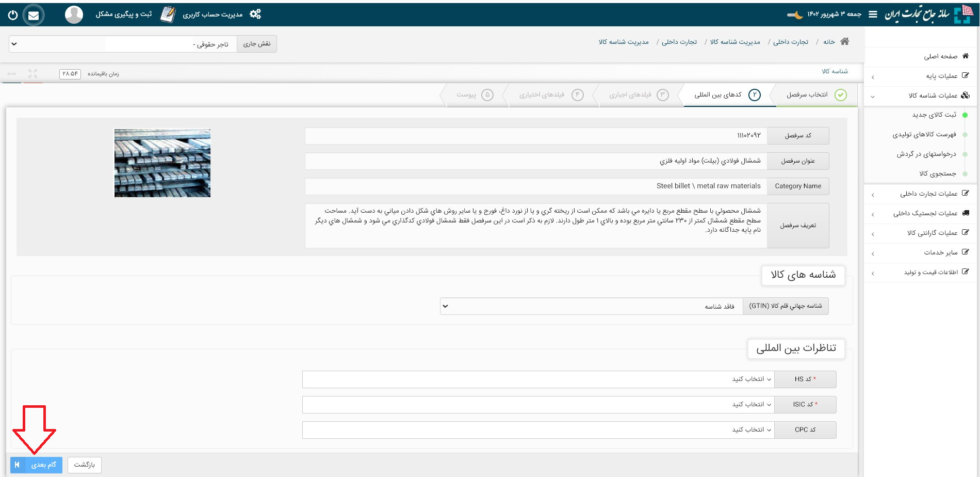Expand عملیات گارانتی کالا sidebar section
Viewport: 980px width, 477px height.
(922, 233)
